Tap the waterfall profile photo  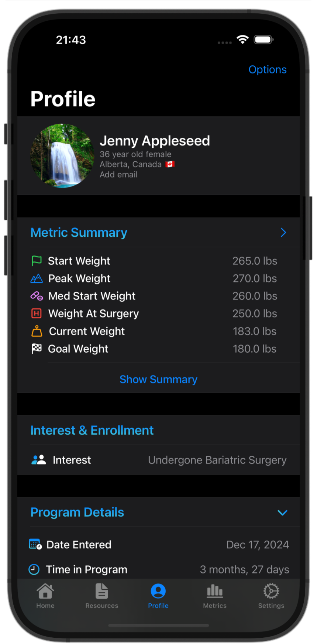(62, 155)
